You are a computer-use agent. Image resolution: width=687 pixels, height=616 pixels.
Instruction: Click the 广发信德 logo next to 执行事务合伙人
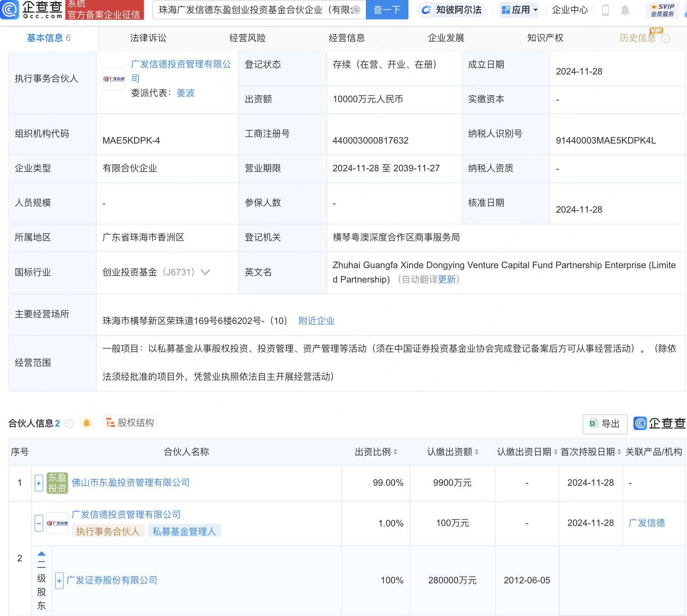click(114, 79)
